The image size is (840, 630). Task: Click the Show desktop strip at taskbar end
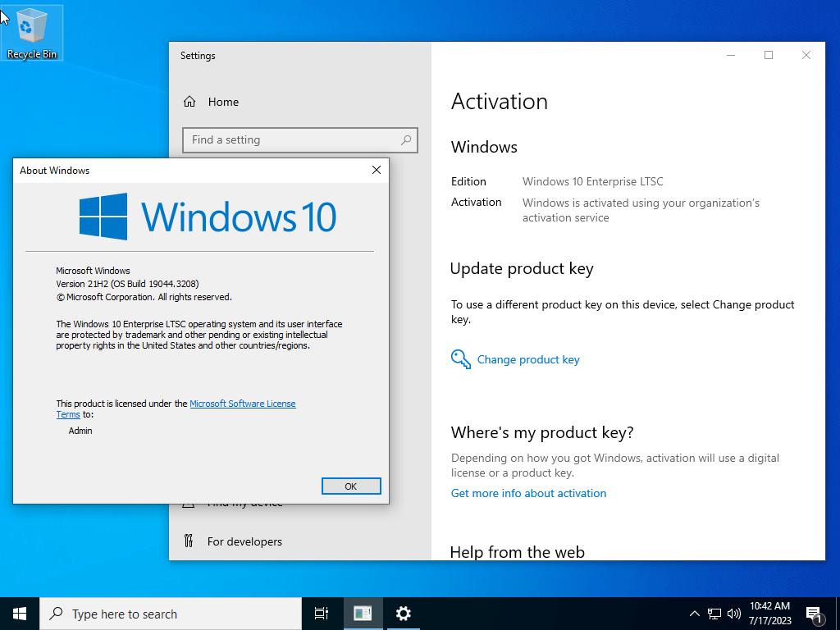(838, 614)
